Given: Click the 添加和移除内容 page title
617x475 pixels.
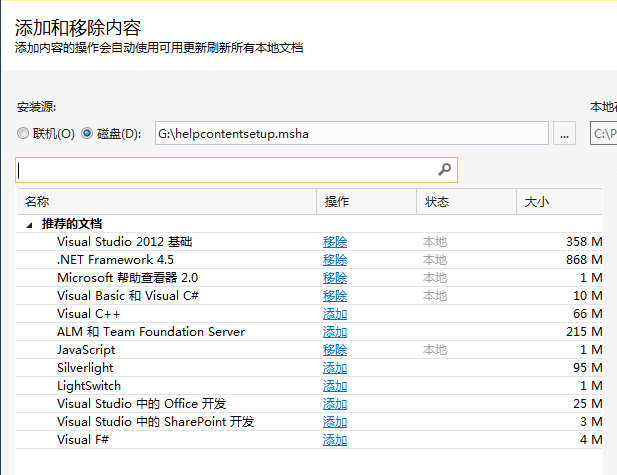Looking at the screenshot, I should tap(78, 28).
